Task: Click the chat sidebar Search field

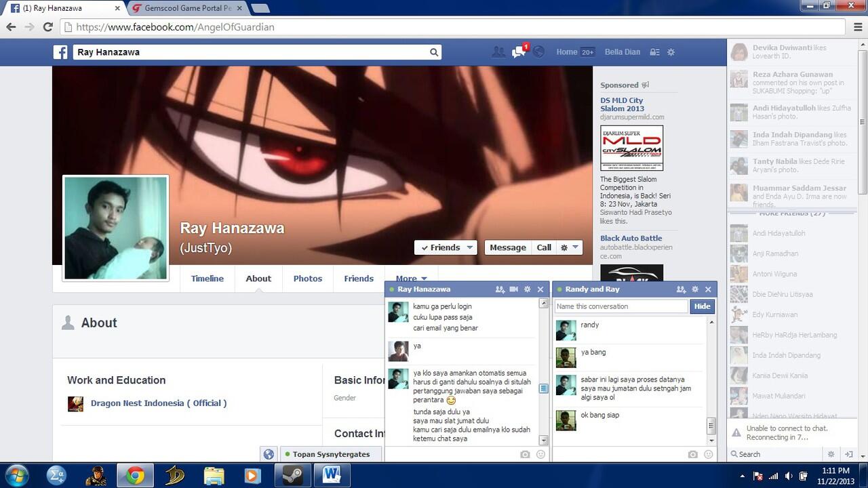Action: [776, 454]
